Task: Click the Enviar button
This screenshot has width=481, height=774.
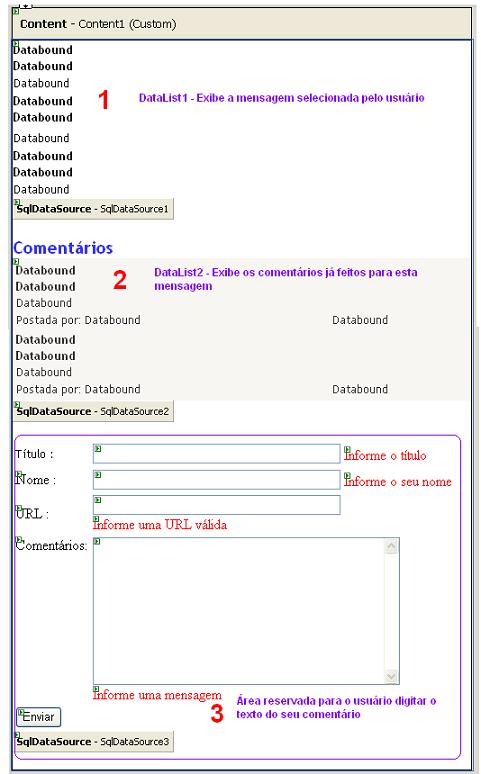Action: [x=39, y=717]
